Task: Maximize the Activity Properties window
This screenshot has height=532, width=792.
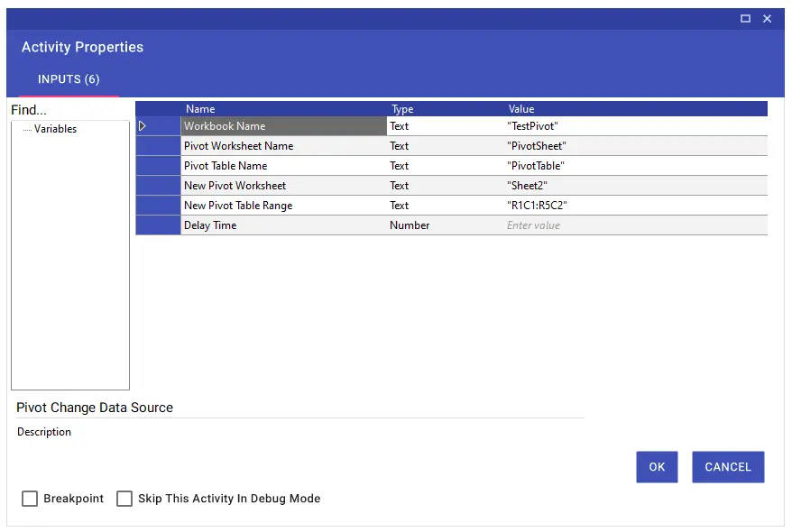Action: 745,19
